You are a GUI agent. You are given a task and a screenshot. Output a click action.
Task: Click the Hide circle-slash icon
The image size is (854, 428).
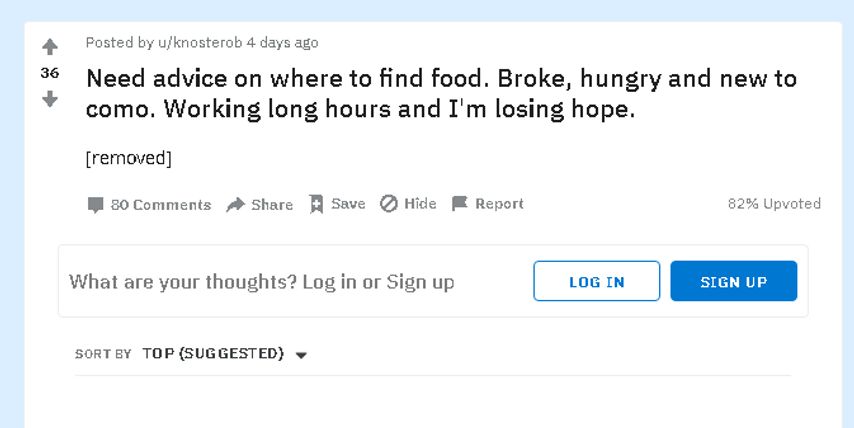point(389,204)
